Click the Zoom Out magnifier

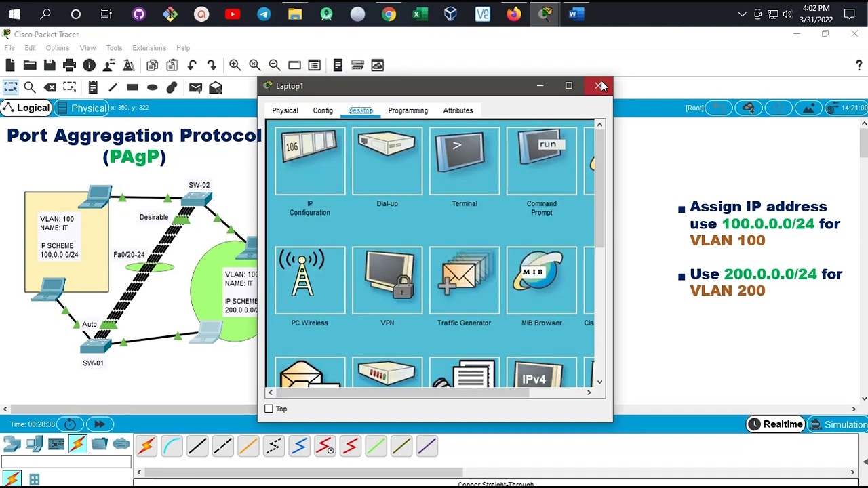(275, 65)
